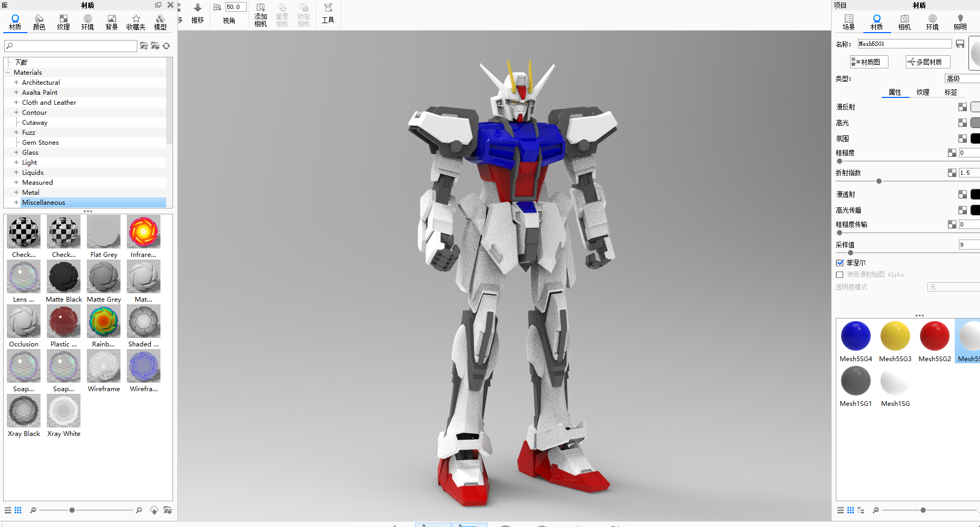
Task: Click the add folder icon beside library search
Action: click(x=144, y=46)
